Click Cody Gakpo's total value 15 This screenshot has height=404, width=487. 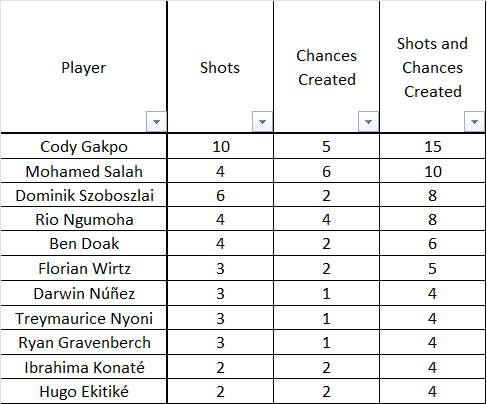coord(432,146)
